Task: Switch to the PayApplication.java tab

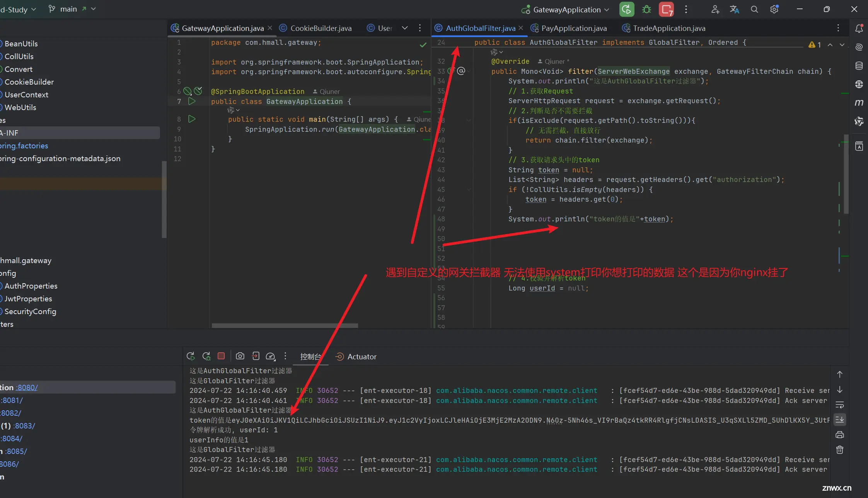Action: (569, 28)
